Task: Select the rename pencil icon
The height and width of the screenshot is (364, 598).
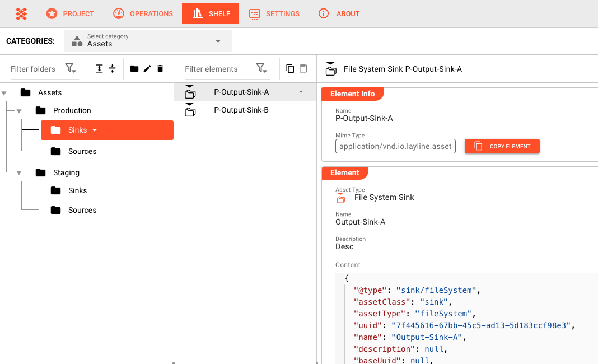Action: click(x=147, y=68)
